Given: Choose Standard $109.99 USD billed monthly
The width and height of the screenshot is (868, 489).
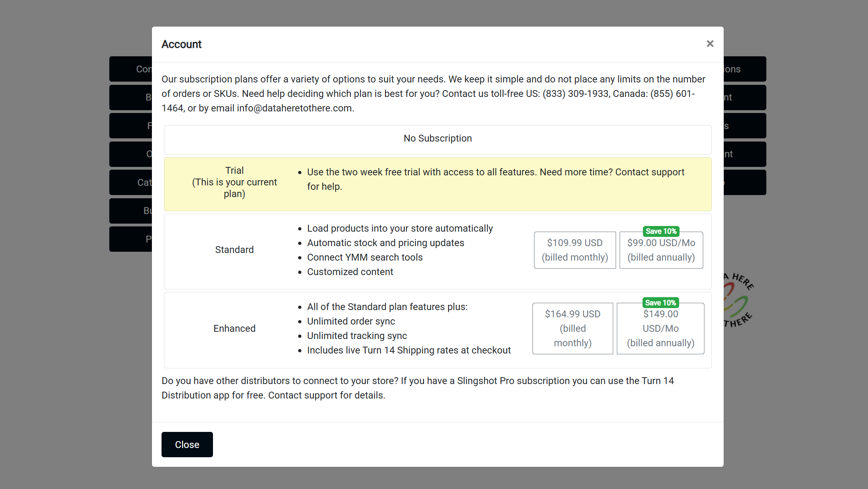Looking at the screenshot, I should tap(575, 250).
